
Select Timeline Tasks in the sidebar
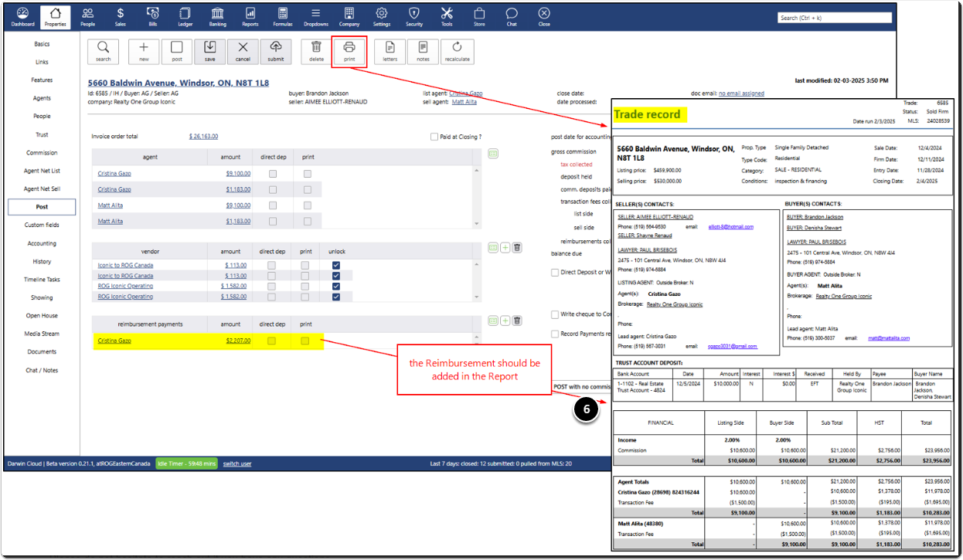coord(42,280)
